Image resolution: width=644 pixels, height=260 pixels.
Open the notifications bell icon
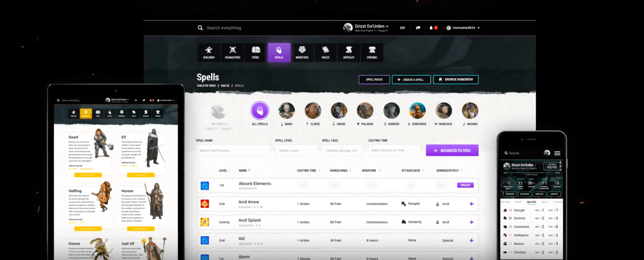431,28
